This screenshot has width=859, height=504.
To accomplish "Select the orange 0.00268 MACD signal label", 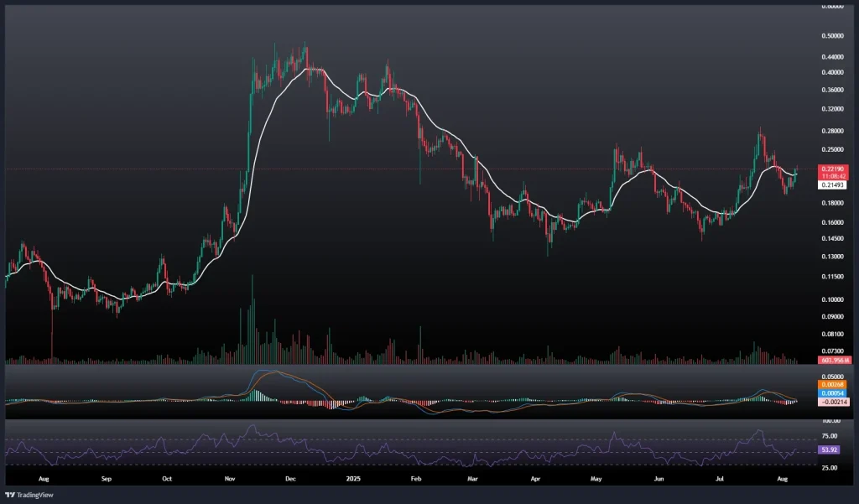I will (x=832, y=386).
